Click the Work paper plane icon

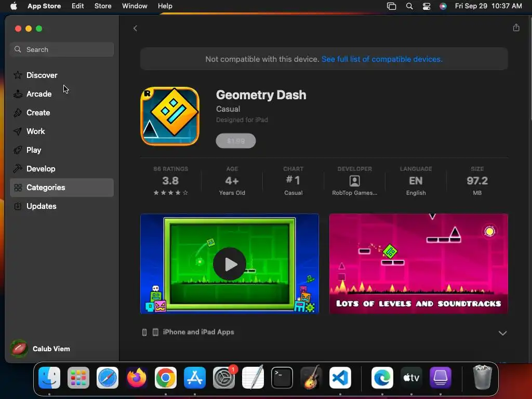18,131
